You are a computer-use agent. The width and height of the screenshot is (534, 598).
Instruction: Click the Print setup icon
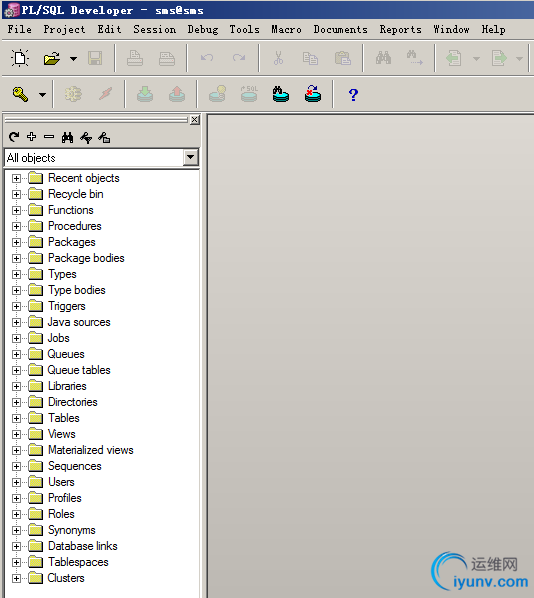pyautogui.click(x=167, y=58)
